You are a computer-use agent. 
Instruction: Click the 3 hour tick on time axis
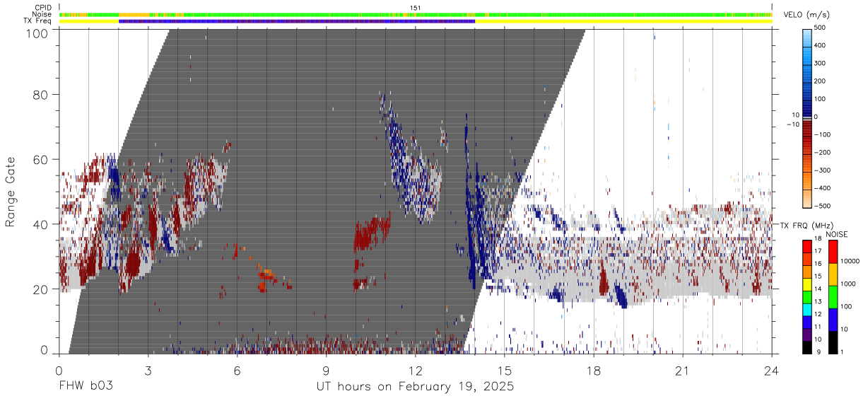(x=148, y=371)
